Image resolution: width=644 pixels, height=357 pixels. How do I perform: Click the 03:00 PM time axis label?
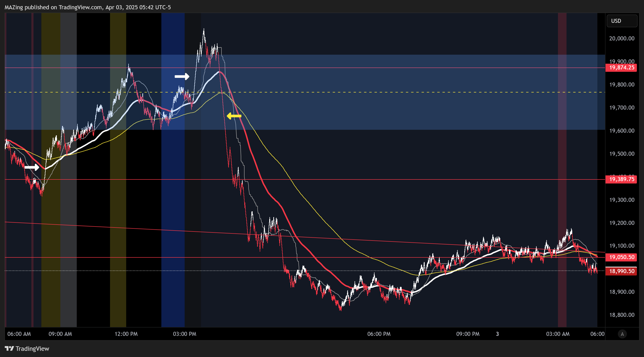coord(184,334)
